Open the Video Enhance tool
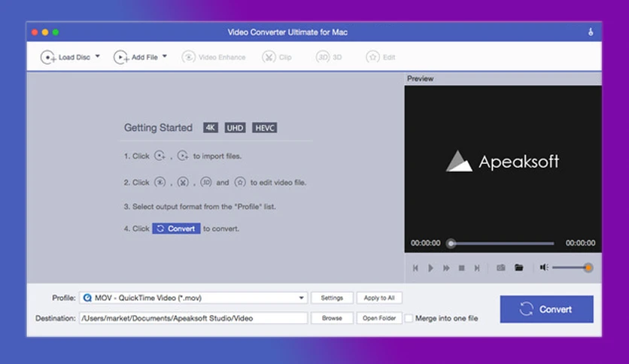The image size is (629, 364). click(x=214, y=57)
